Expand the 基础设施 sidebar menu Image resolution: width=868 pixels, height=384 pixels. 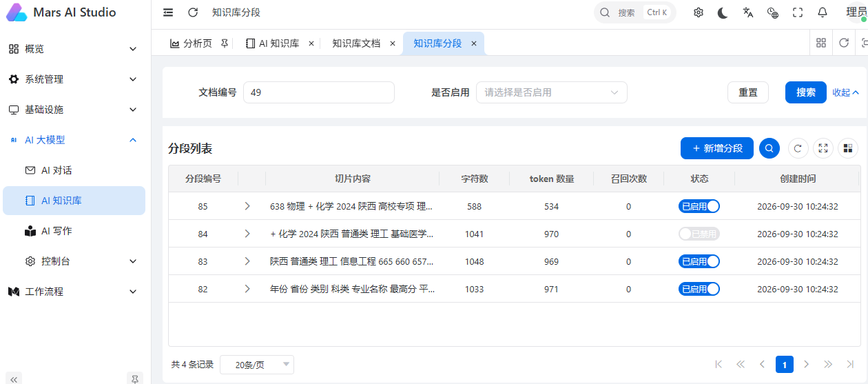click(73, 110)
